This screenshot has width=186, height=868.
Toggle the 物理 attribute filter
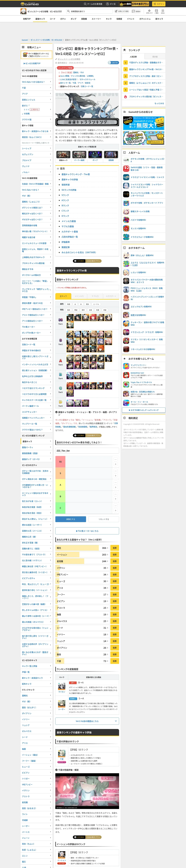69,304
